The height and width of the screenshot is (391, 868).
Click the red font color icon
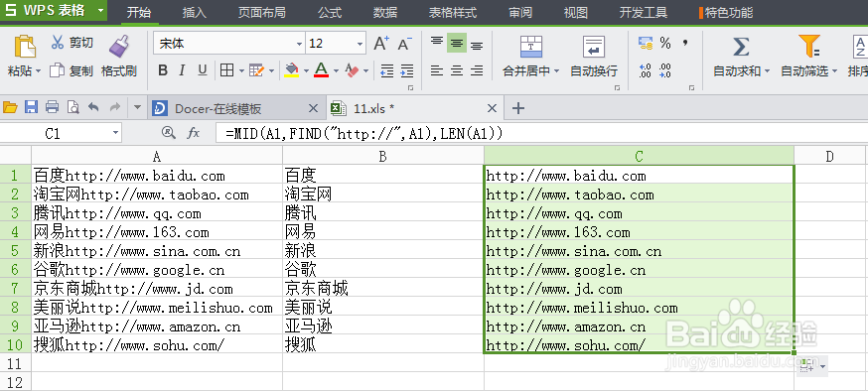tap(321, 70)
